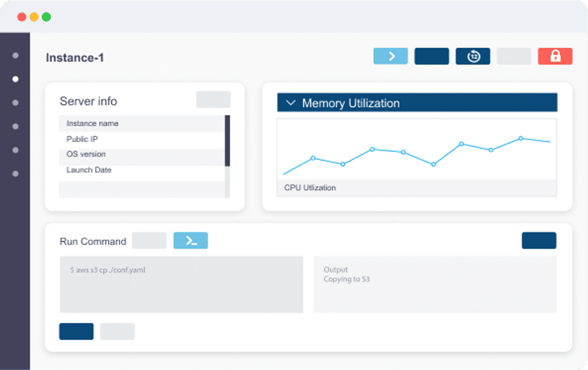
Task: Click the gray button beside Run Command label
Action: point(149,240)
